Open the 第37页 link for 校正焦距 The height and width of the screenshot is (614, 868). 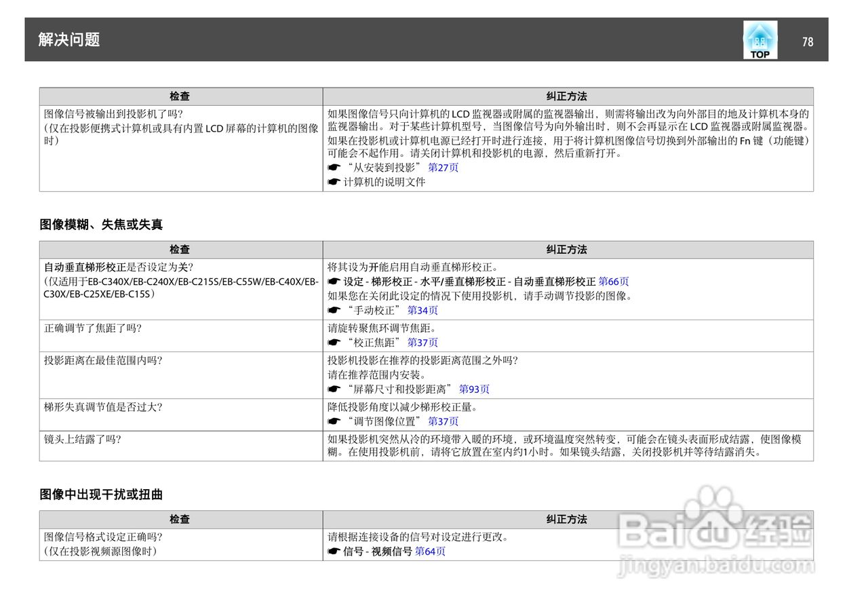click(422, 343)
